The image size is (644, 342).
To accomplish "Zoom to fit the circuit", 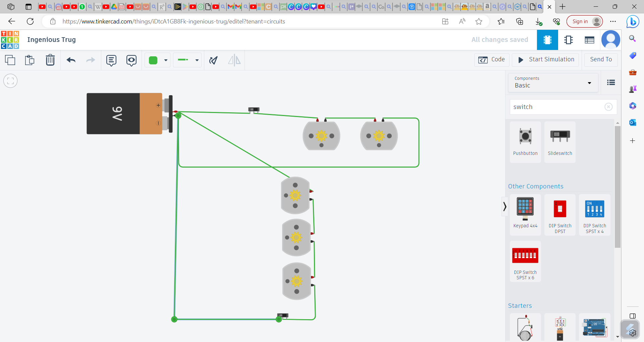I will (x=10, y=81).
